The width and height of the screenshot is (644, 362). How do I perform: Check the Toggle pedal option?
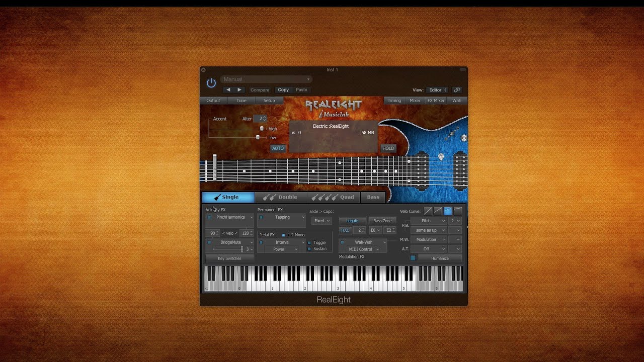tap(309, 243)
